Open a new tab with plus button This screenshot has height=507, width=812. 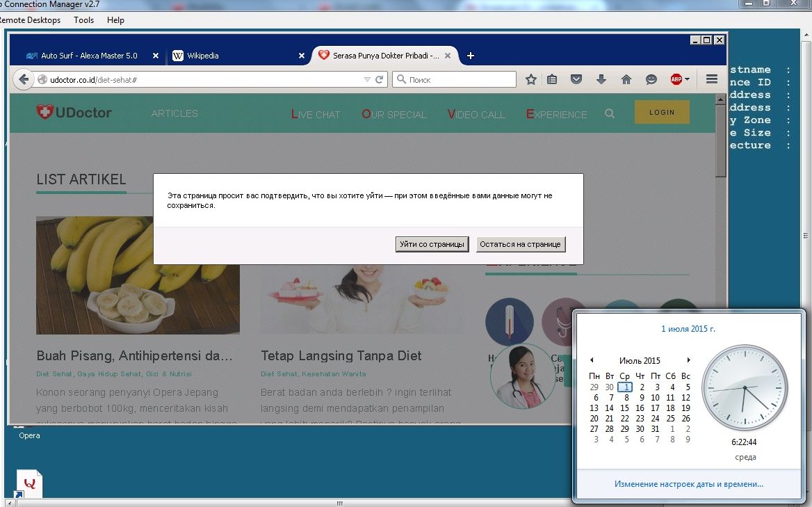point(471,56)
